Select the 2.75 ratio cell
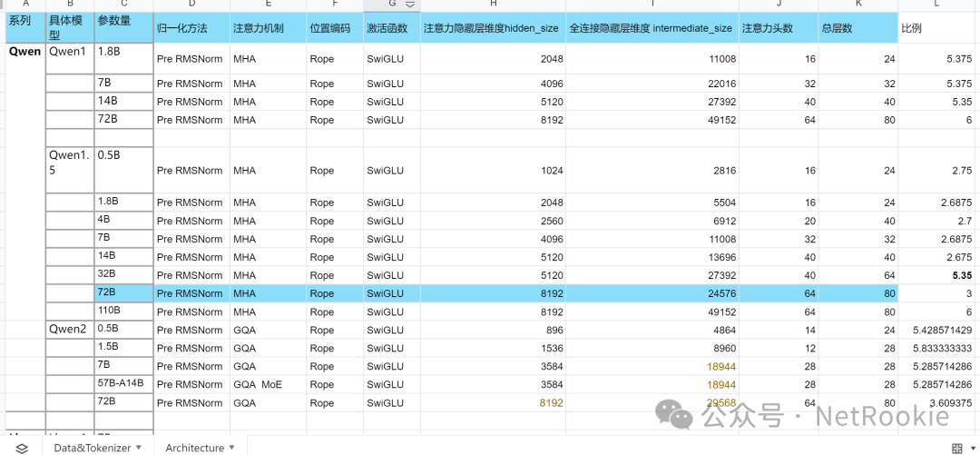This screenshot has height=455, width=980. pyautogui.click(x=936, y=170)
